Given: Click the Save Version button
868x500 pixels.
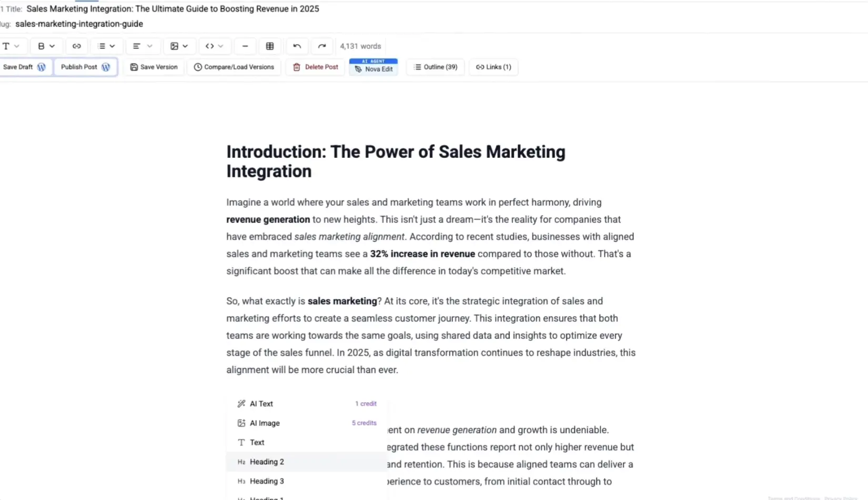Looking at the screenshot, I should tap(154, 67).
